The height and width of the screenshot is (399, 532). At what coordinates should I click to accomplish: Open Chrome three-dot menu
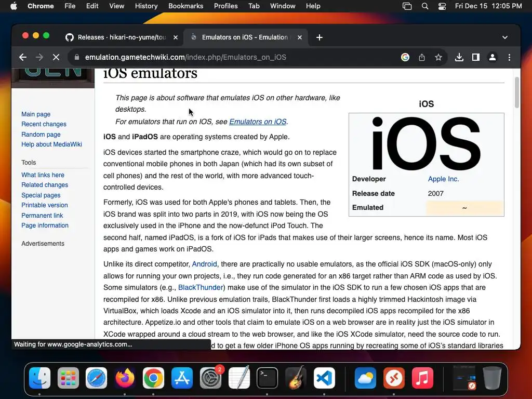pos(509,57)
